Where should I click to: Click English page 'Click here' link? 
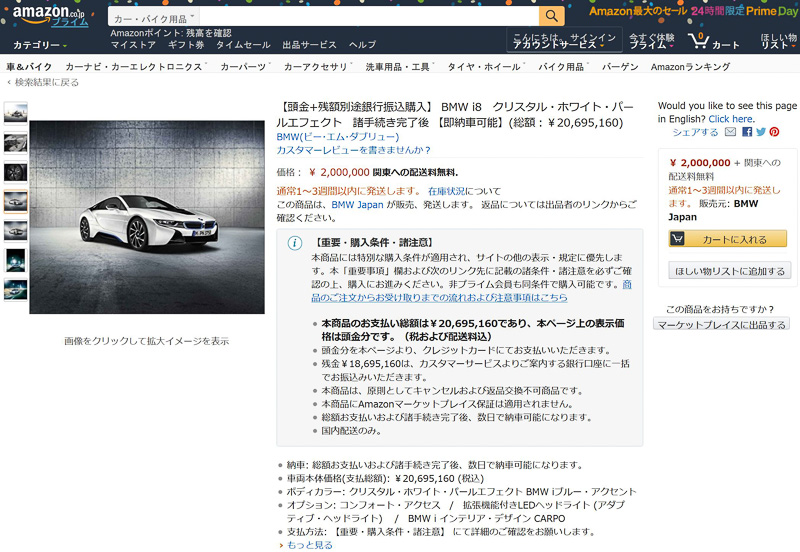click(731, 119)
